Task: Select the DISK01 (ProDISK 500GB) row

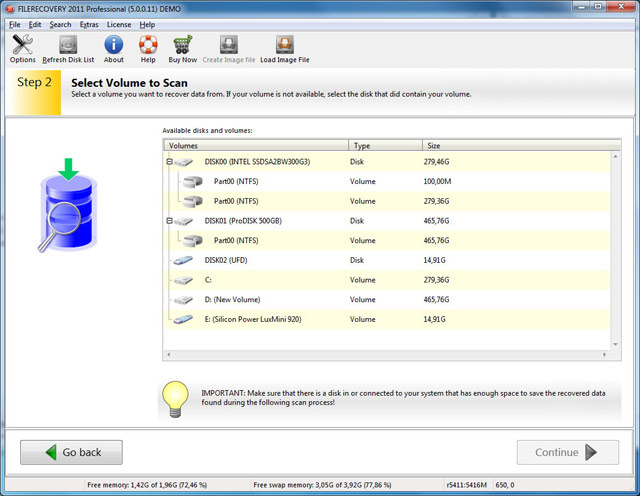Action: click(387, 221)
